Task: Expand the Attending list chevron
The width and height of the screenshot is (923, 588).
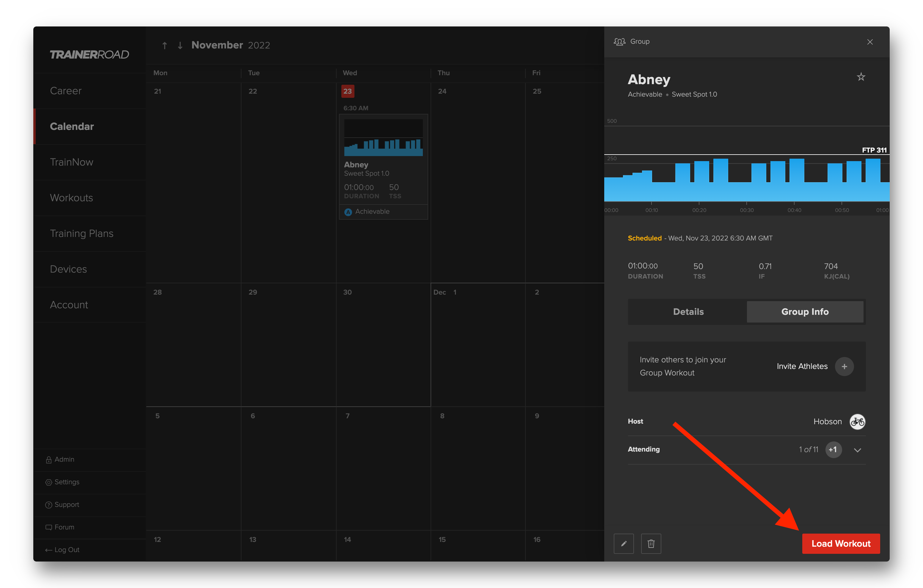Action: [x=858, y=450]
